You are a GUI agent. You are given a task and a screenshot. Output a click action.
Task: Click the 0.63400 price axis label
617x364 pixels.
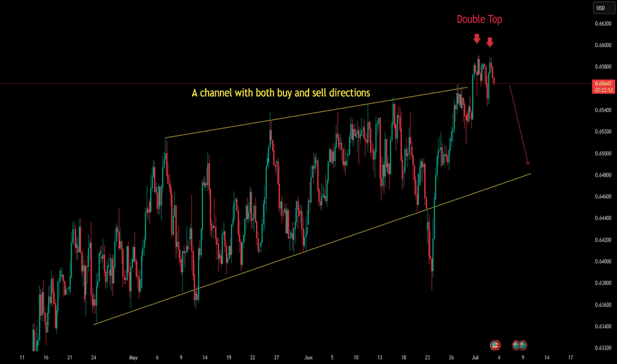tap(603, 326)
